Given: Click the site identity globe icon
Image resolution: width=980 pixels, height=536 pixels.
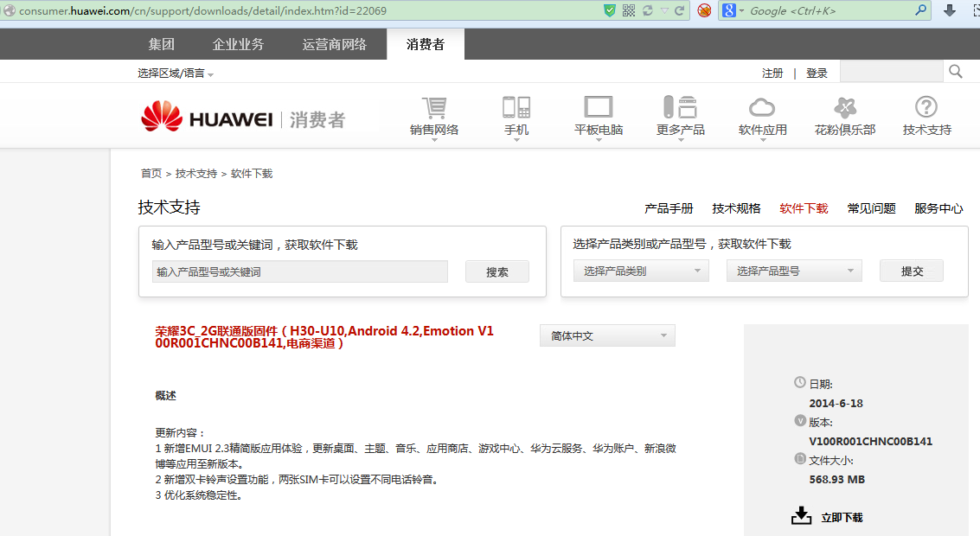Looking at the screenshot, I should [9, 10].
